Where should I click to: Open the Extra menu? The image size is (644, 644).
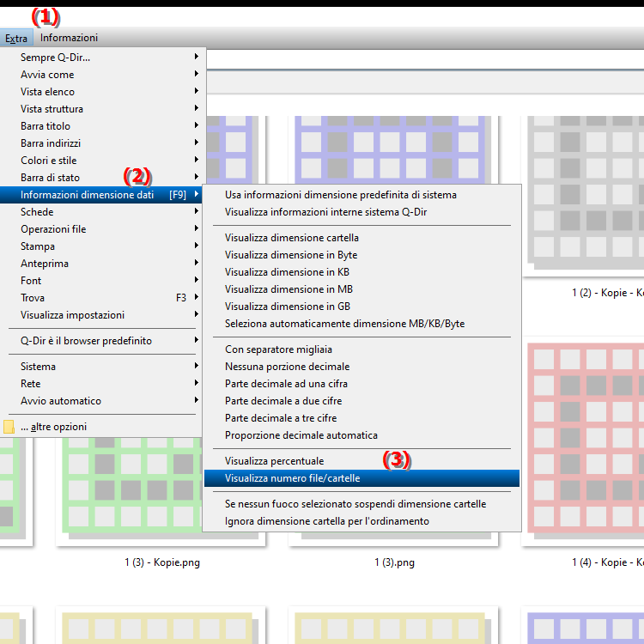(x=15, y=38)
